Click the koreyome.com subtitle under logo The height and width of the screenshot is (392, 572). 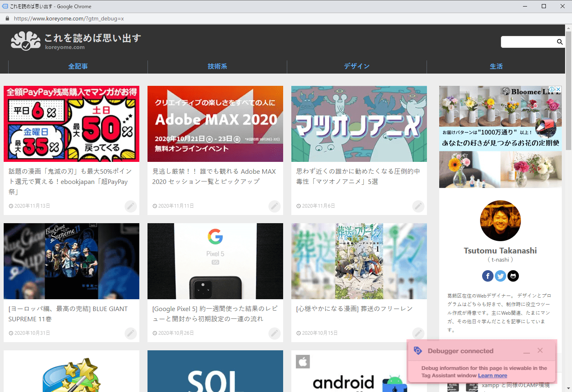coord(65,47)
